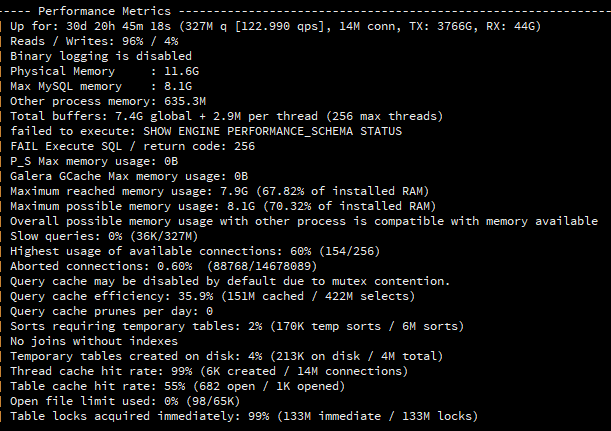Click the Reads / Writes 96% / 4% line

click(x=94, y=41)
